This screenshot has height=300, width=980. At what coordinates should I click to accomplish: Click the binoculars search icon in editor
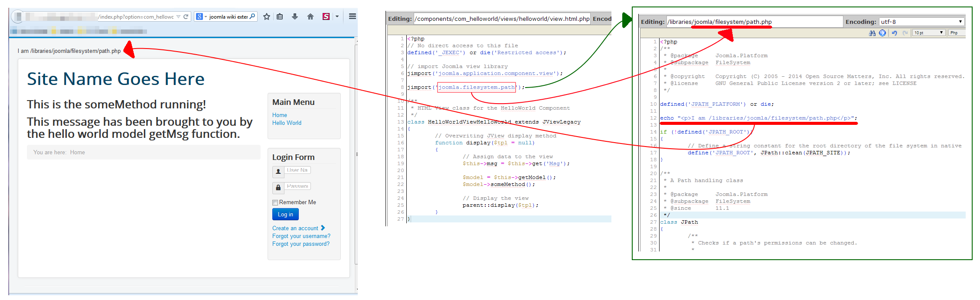(872, 33)
